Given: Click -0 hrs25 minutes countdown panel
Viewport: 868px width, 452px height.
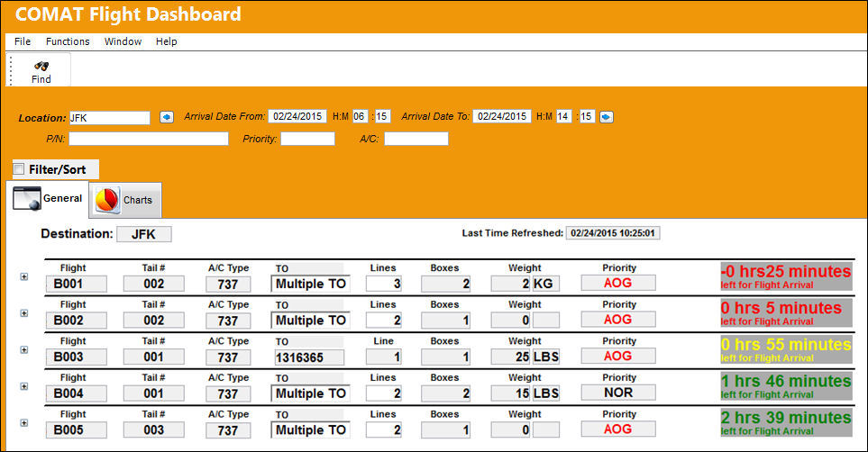Looking at the screenshot, I should pos(786,276).
